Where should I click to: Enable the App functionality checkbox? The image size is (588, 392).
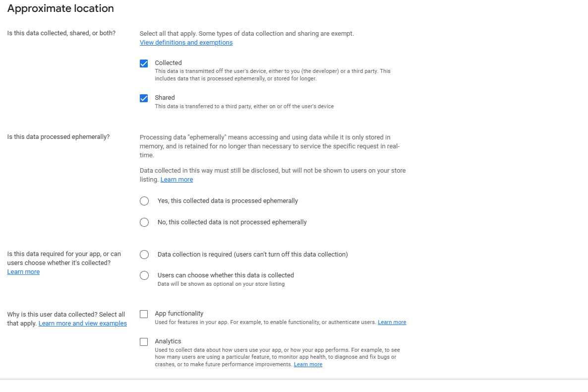[144, 314]
